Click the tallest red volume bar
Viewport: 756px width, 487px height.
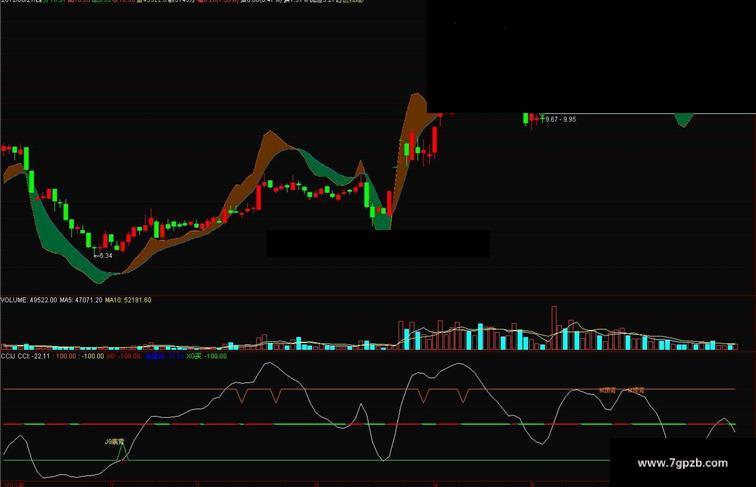tap(554, 327)
